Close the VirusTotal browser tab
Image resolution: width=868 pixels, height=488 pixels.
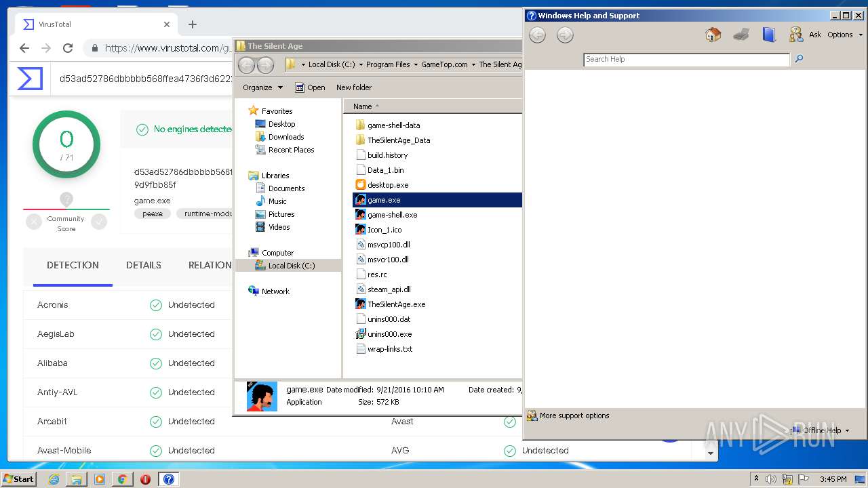[x=167, y=24]
